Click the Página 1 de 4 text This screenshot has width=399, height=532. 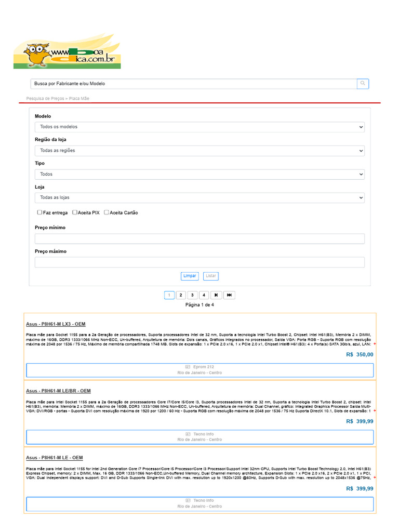199,304
